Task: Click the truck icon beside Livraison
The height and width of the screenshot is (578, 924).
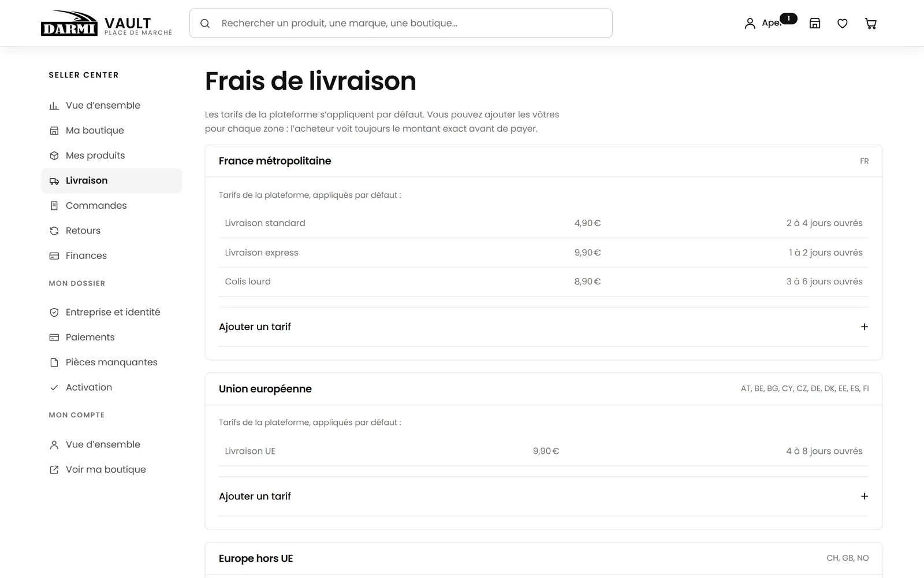Action: 54,181
